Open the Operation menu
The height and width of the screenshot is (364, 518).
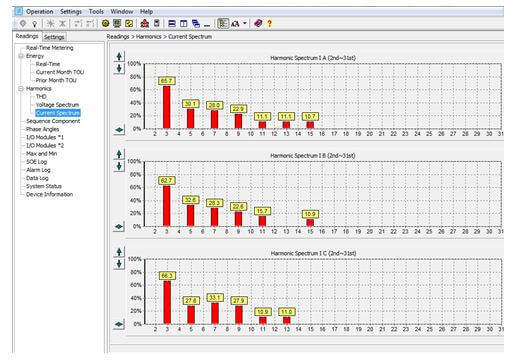click(x=40, y=12)
